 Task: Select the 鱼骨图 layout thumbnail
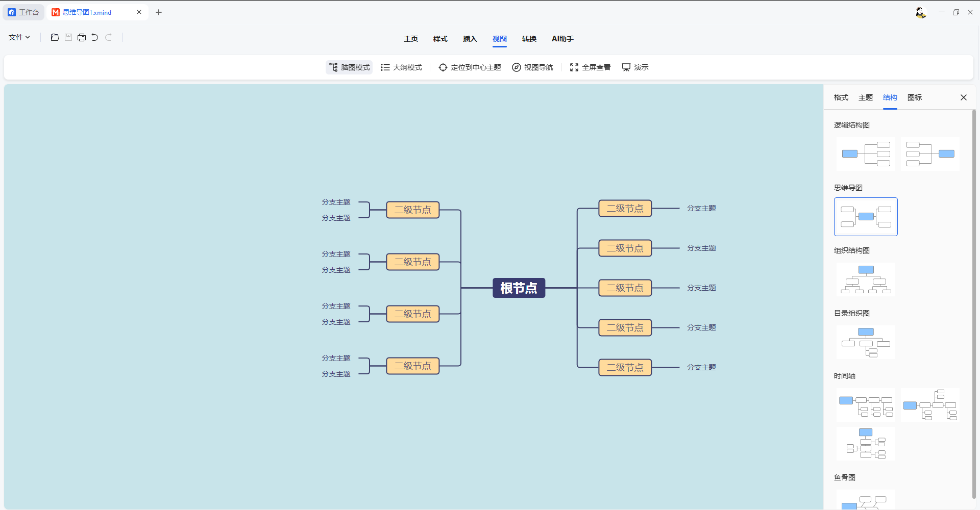866,501
